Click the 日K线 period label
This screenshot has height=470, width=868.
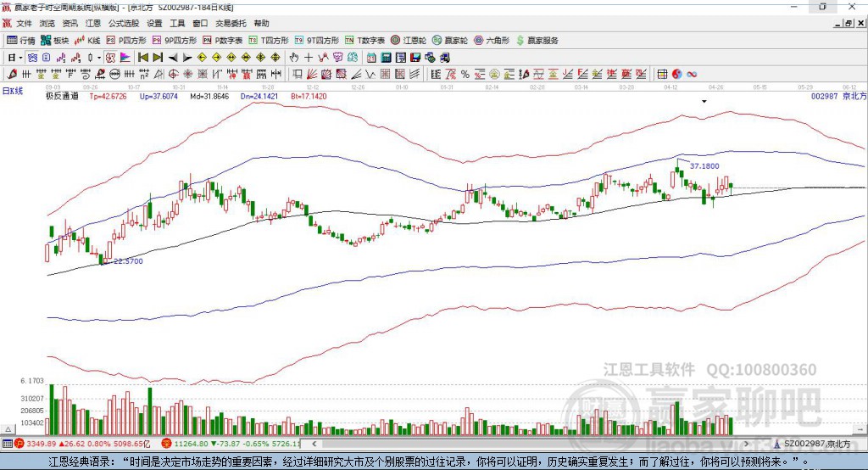point(13,91)
